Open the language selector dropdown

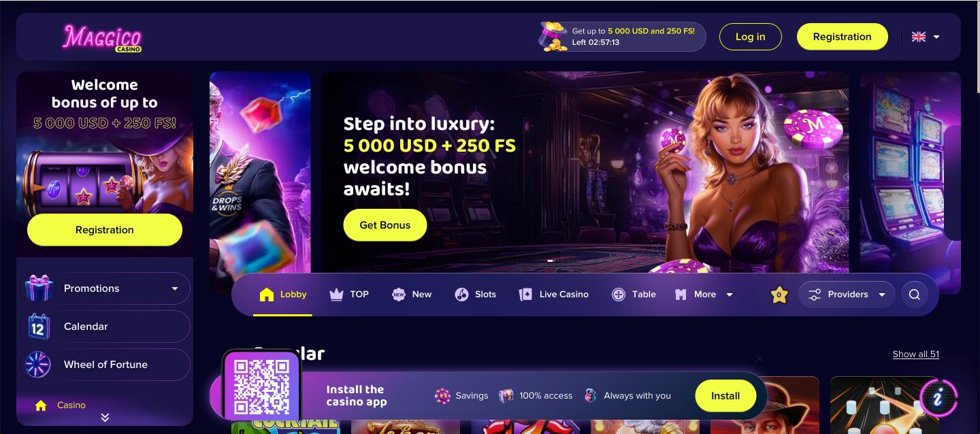click(x=926, y=37)
